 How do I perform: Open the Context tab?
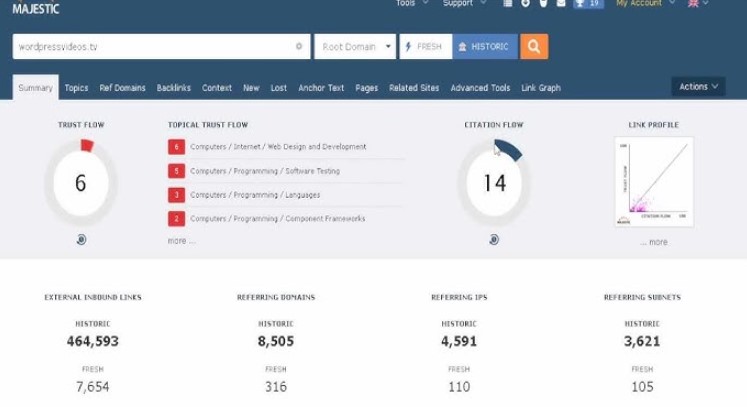pos(217,88)
